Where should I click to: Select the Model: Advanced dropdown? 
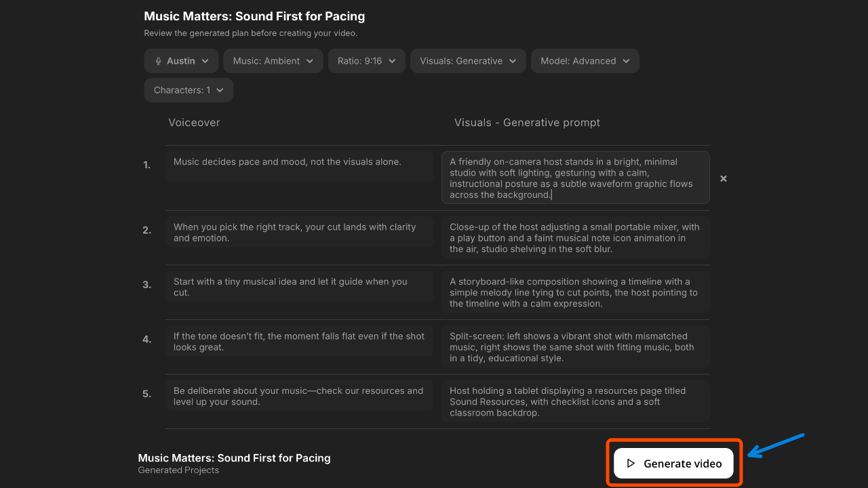click(585, 61)
